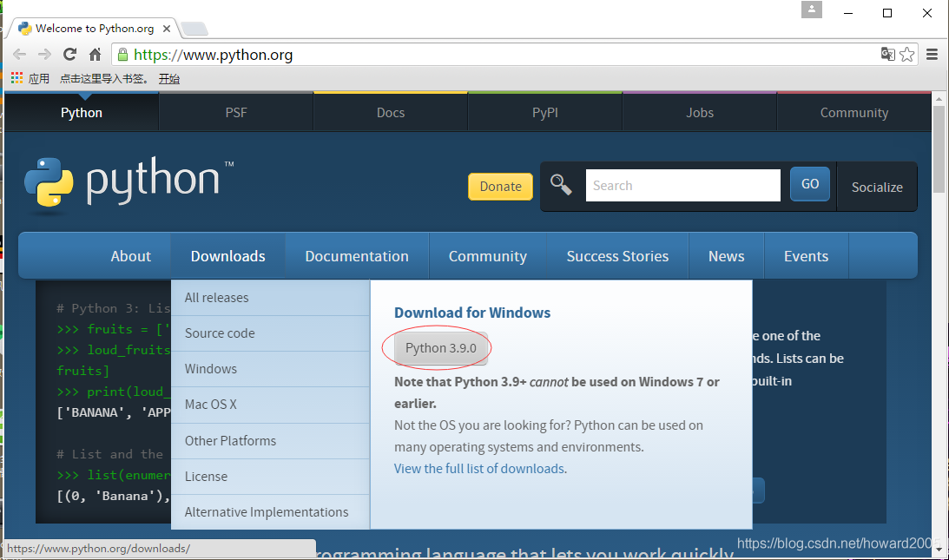Click the green padlock security icon
This screenshot has height=560, width=949.
pyautogui.click(x=123, y=55)
